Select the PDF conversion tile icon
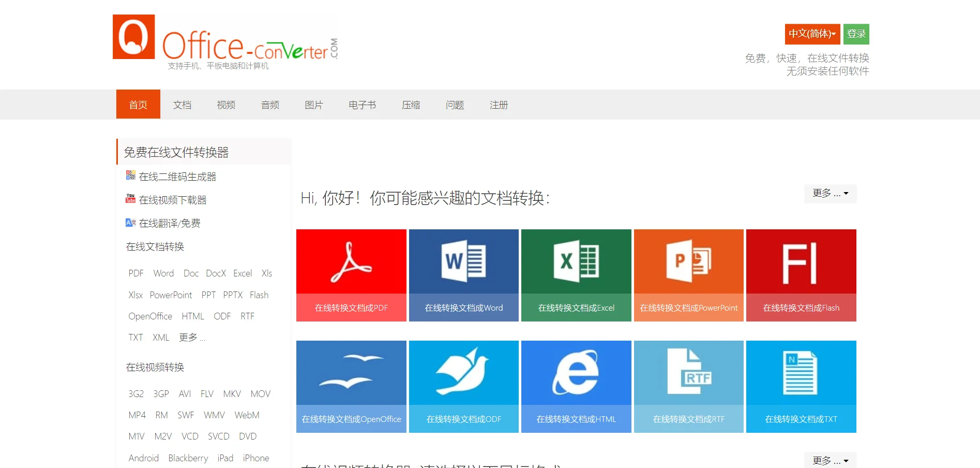 pos(351,262)
